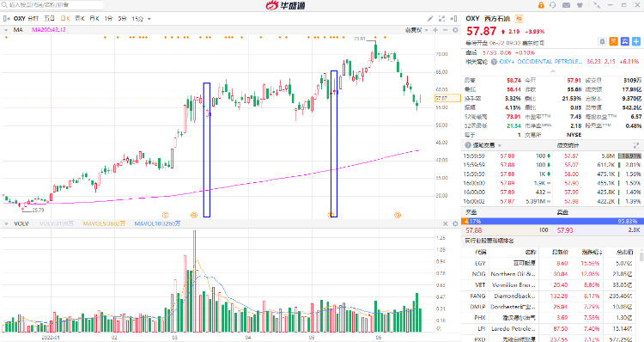
Task: Click the MAVOL5 legend label
Action: pyautogui.click(x=104, y=223)
